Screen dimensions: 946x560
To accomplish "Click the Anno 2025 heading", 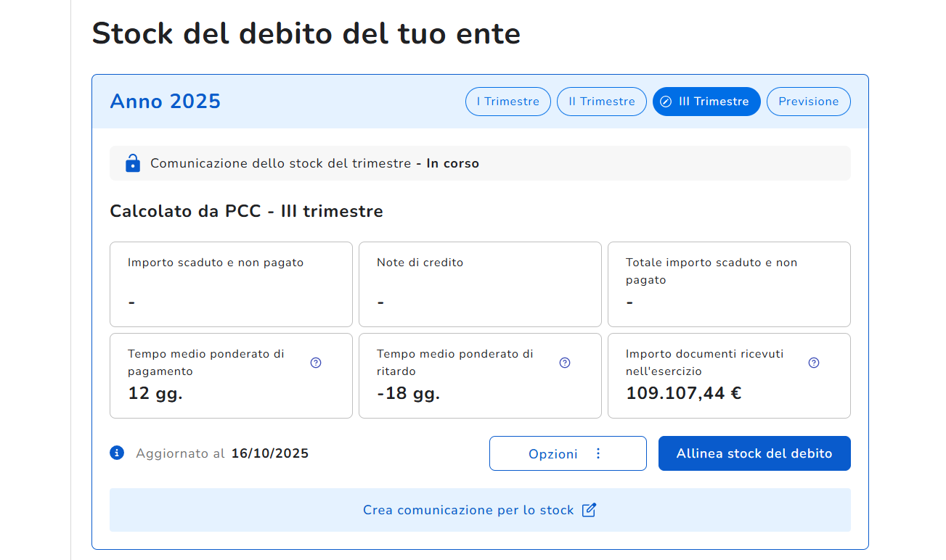I will pyautogui.click(x=166, y=102).
